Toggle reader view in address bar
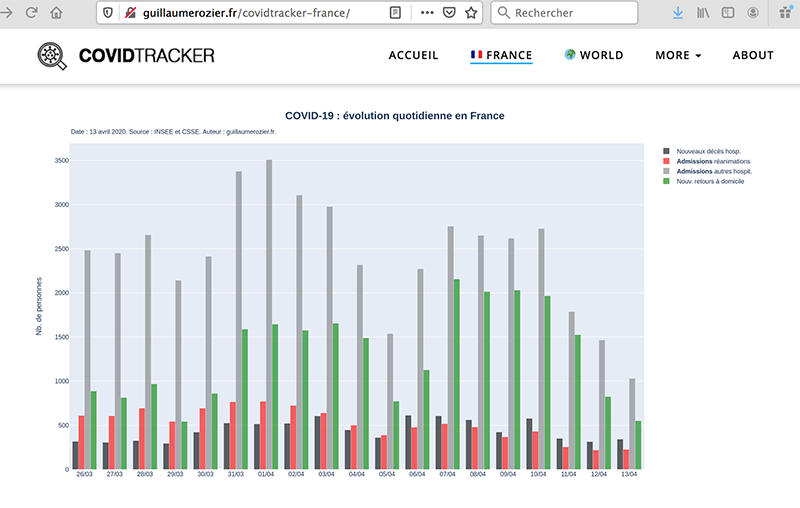This screenshot has width=800, height=508. point(396,13)
